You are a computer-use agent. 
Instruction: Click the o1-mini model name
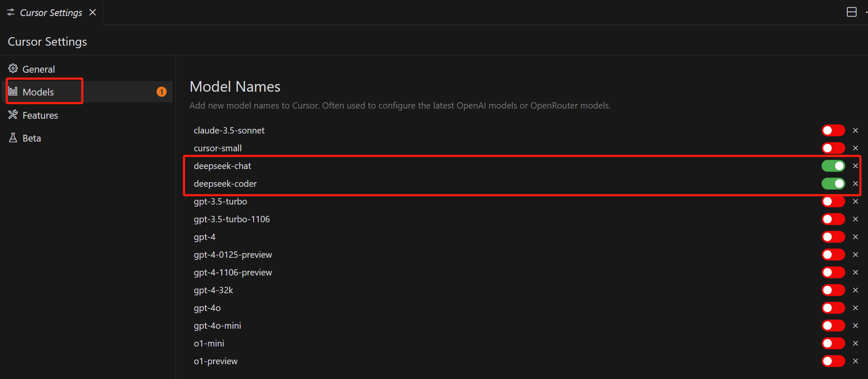209,344
